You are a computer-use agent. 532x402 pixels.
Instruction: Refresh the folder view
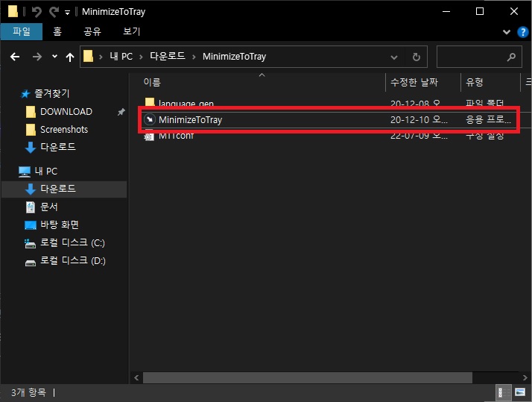coord(417,57)
